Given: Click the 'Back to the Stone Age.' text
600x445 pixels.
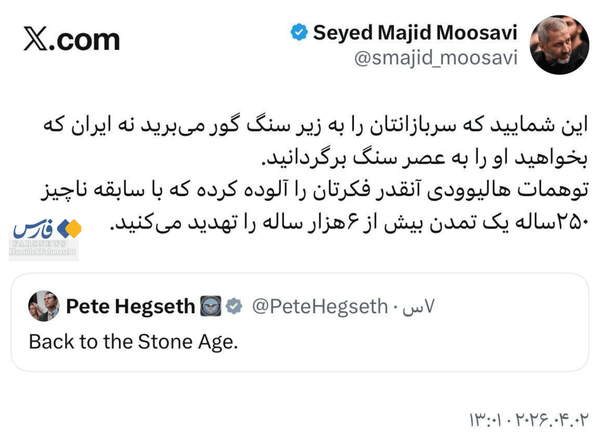Looking at the screenshot, I should [133, 341].
